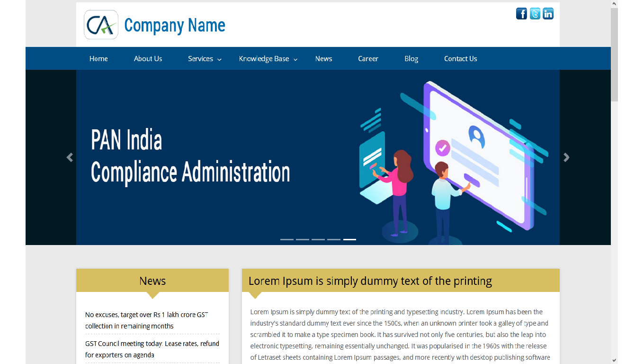Open the News menu item
Viewport: 644px width, 364px height.
point(323,59)
